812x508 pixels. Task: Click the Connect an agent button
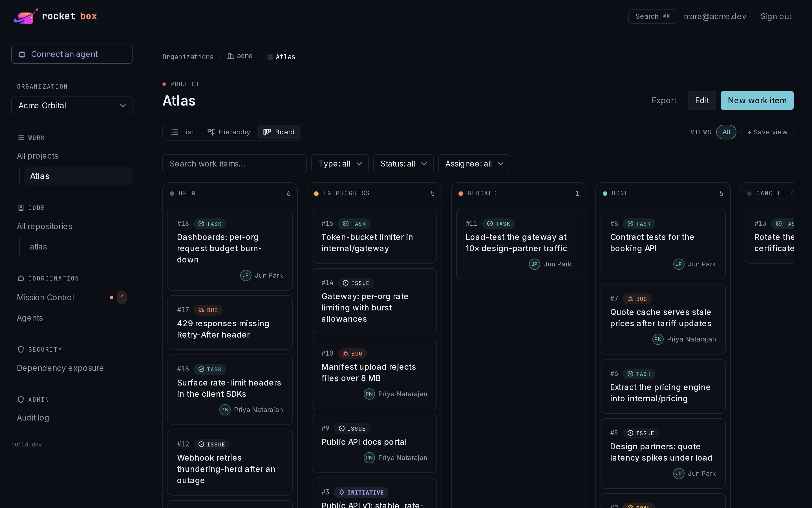72,54
